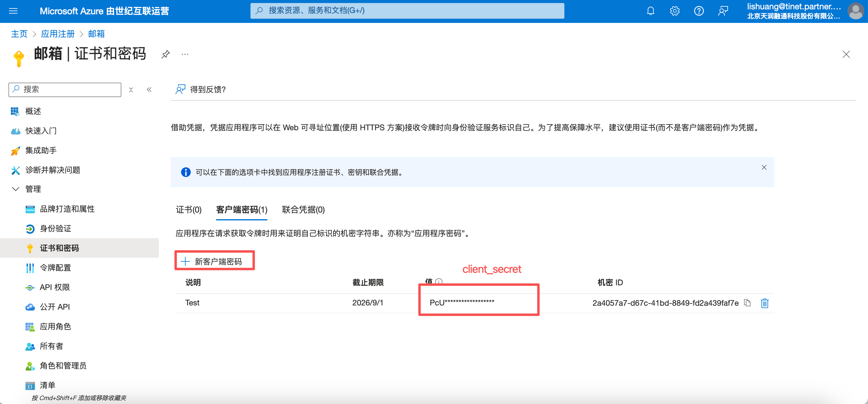Viewport: 868px width, 404px height.
Task: Open the notifications bell icon
Action: point(650,11)
